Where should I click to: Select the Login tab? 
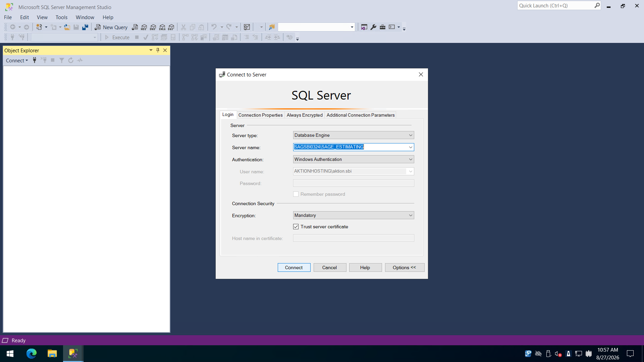(x=228, y=115)
